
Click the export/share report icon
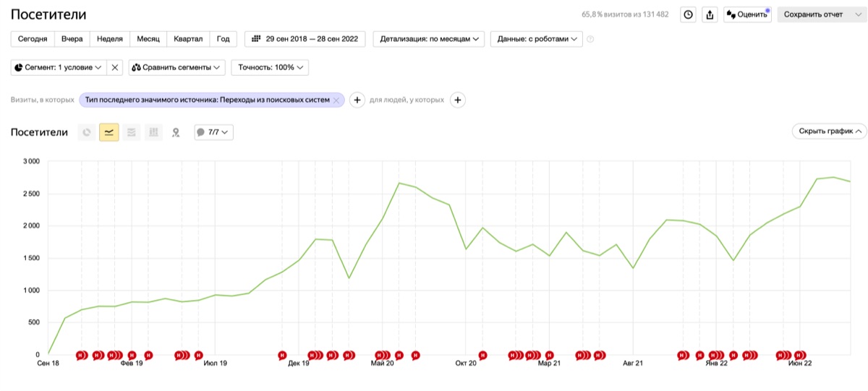click(x=710, y=14)
